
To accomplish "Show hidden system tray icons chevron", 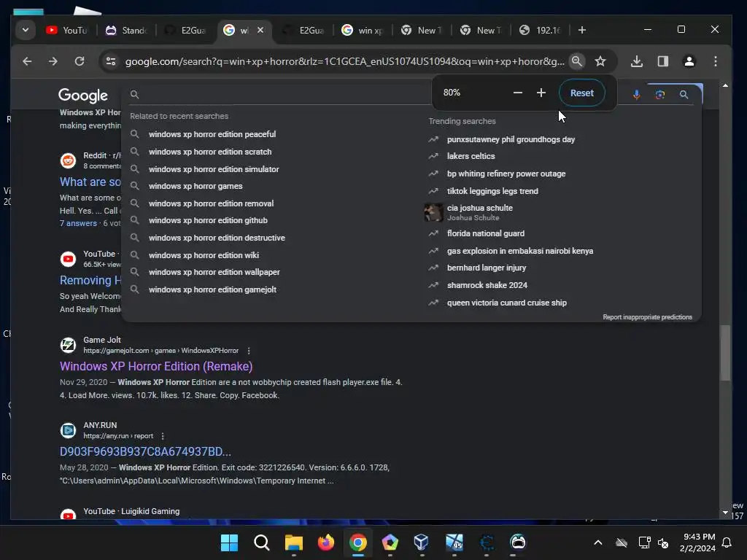I will pos(598,542).
